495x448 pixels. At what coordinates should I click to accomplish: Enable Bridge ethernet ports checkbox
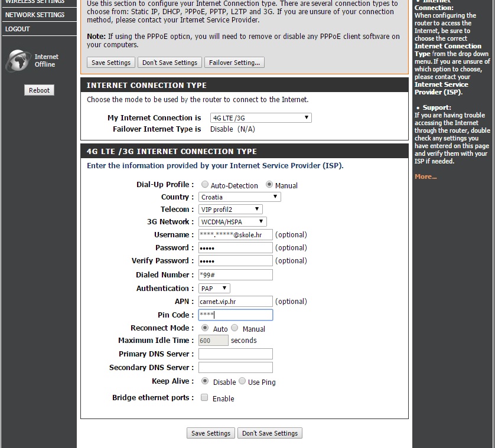coord(204,398)
